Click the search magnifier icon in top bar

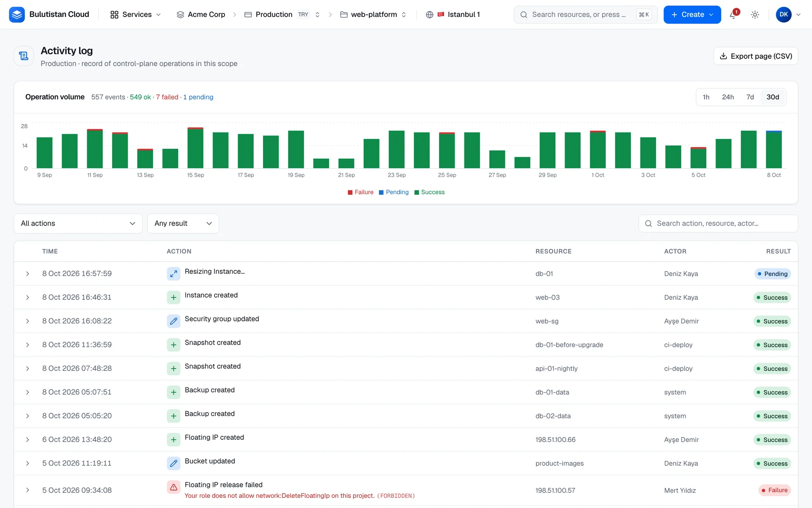click(524, 14)
